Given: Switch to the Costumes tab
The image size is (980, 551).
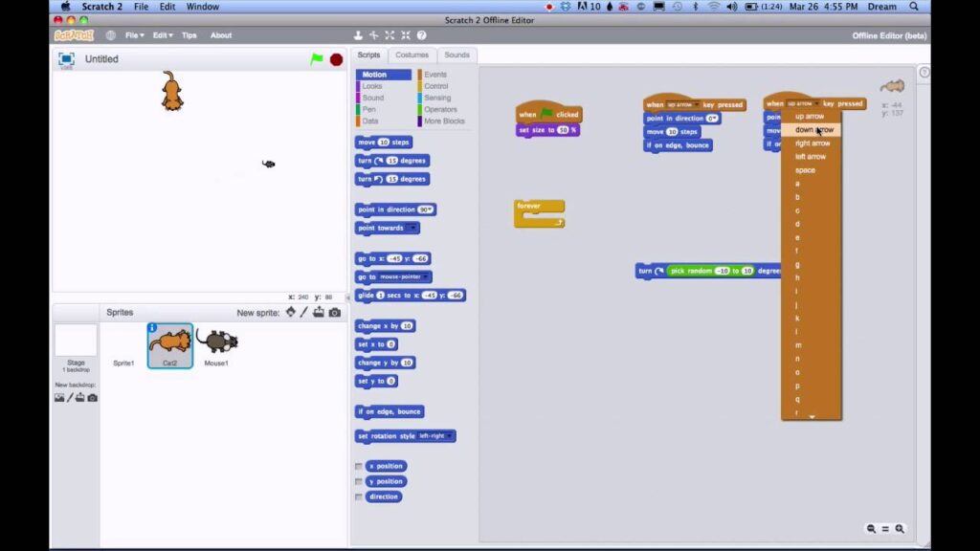Looking at the screenshot, I should [x=412, y=55].
